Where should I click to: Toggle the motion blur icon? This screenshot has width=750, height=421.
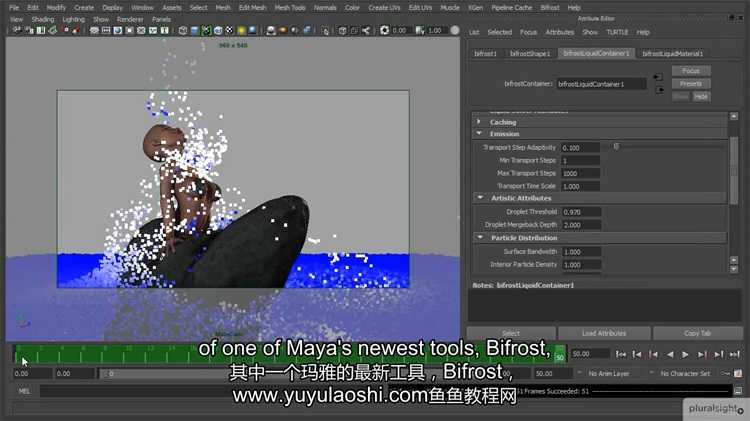click(x=283, y=31)
